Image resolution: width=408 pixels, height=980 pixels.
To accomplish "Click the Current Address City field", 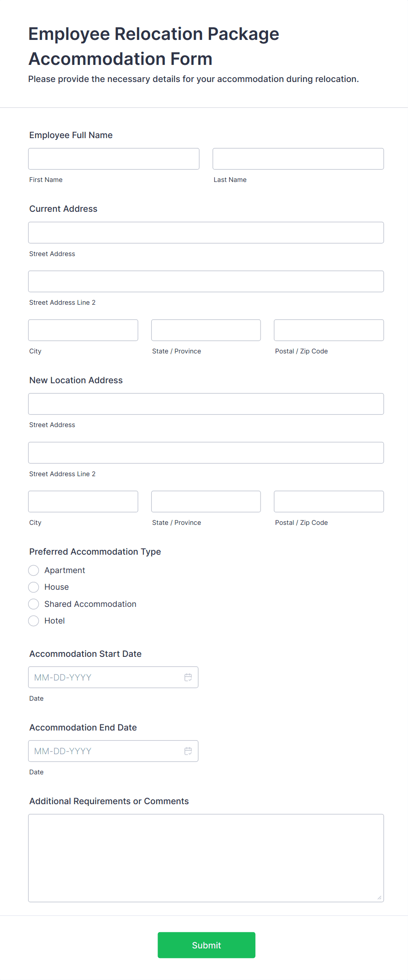I will coord(83,330).
